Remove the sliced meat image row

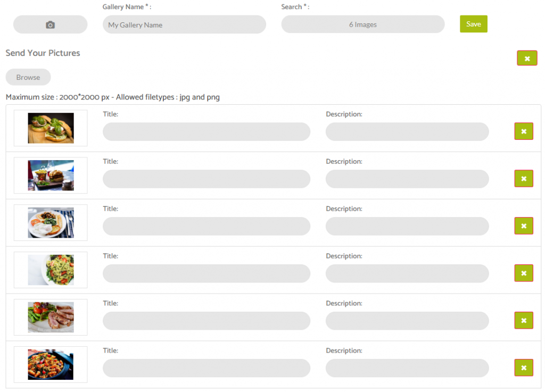pos(524,321)
